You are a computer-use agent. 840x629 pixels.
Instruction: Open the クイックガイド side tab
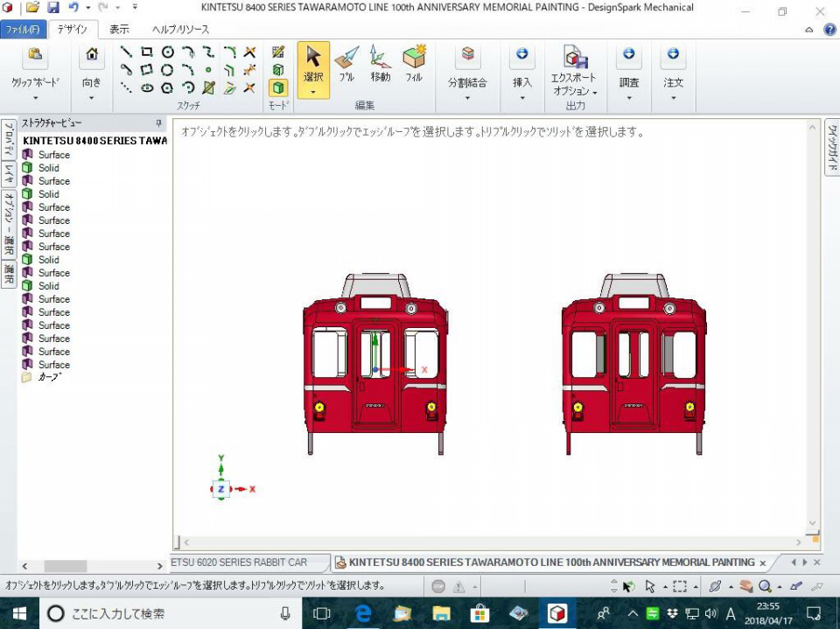point(832,147)
